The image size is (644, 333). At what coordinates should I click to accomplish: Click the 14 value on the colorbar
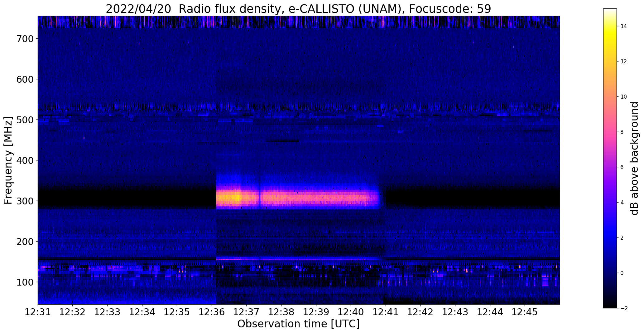(x=624, y=27)
